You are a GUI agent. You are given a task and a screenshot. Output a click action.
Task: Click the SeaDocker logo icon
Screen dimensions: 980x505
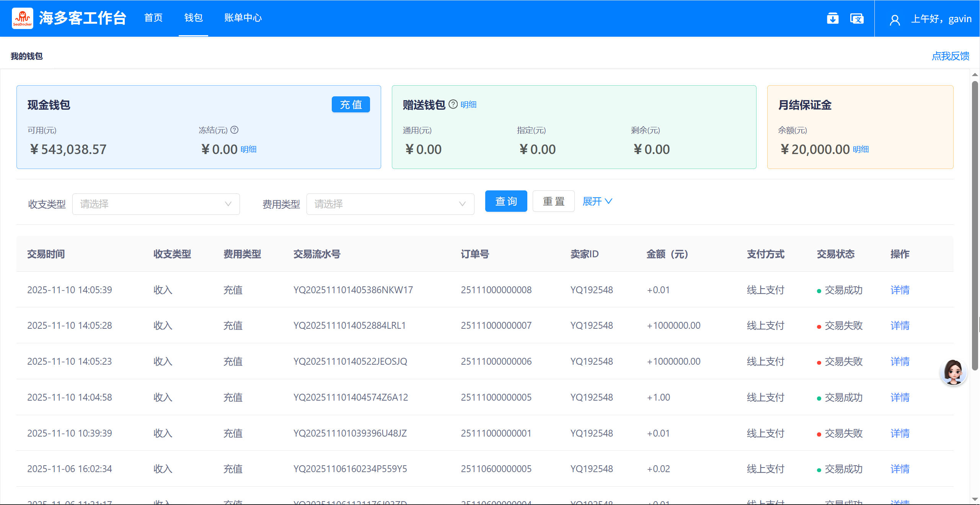pos(22,18)
